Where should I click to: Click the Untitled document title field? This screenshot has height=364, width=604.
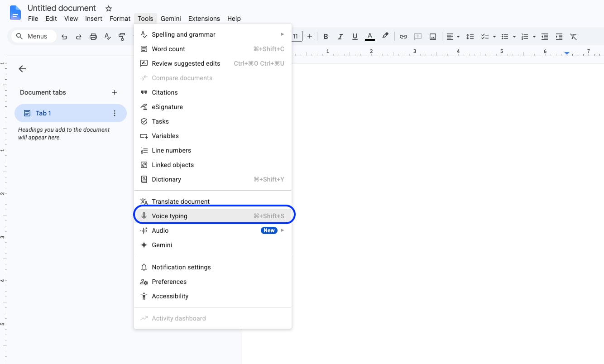point(62,8)
